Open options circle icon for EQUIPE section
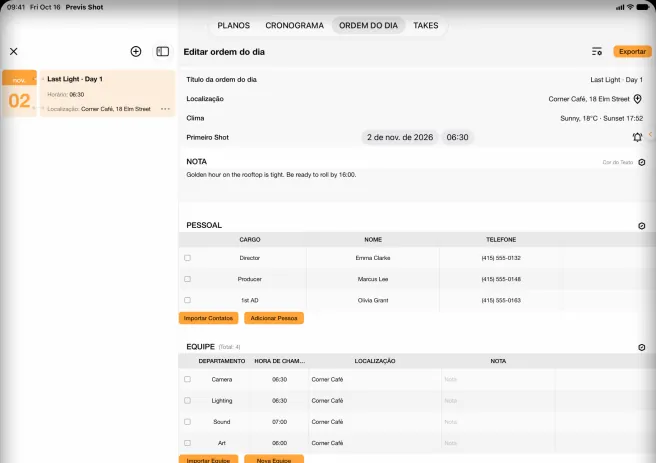The width and height of the screenshot is (656, 463). (x=641, y=347)
